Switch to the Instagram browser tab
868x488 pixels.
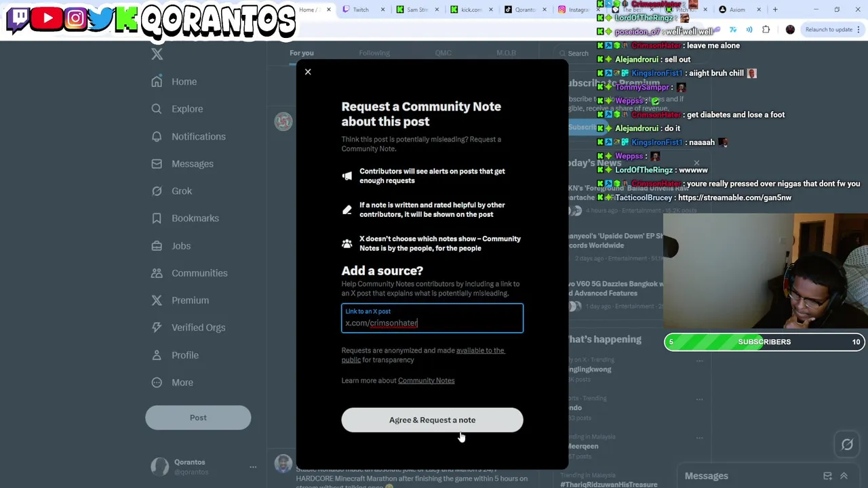click(575, 9)
